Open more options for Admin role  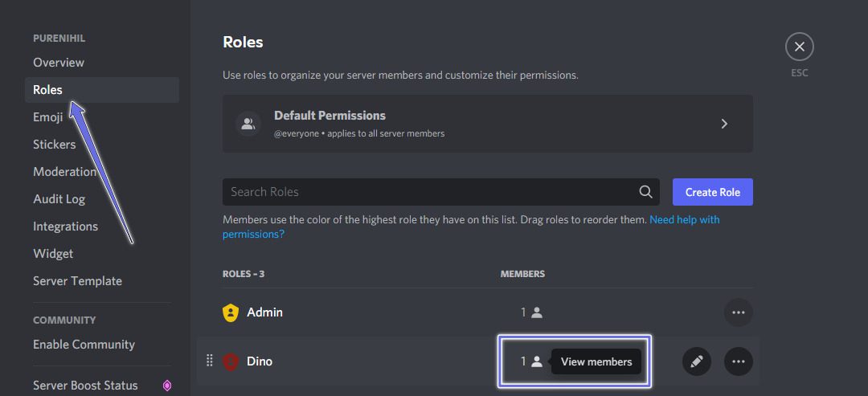tap(738, 312)
